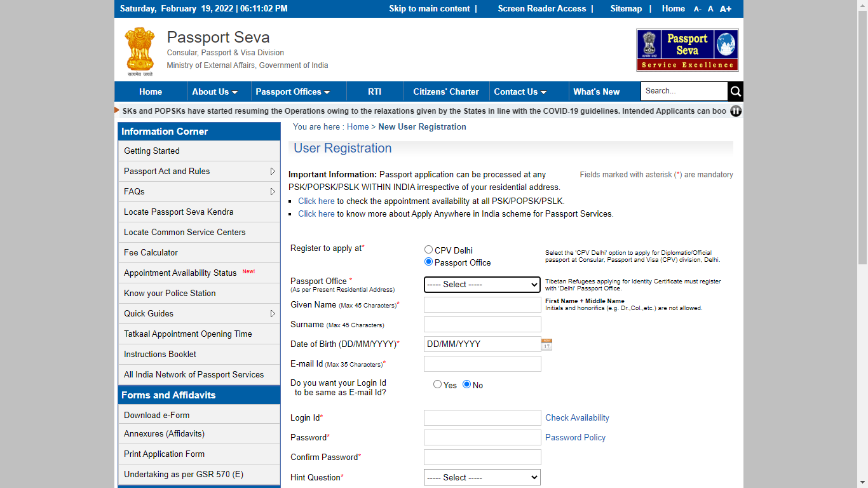This screenshot has width=868, height=488.
Task: Open the Passport Office select dropdown
Action: pyautogui.click(x=482, y=285)
